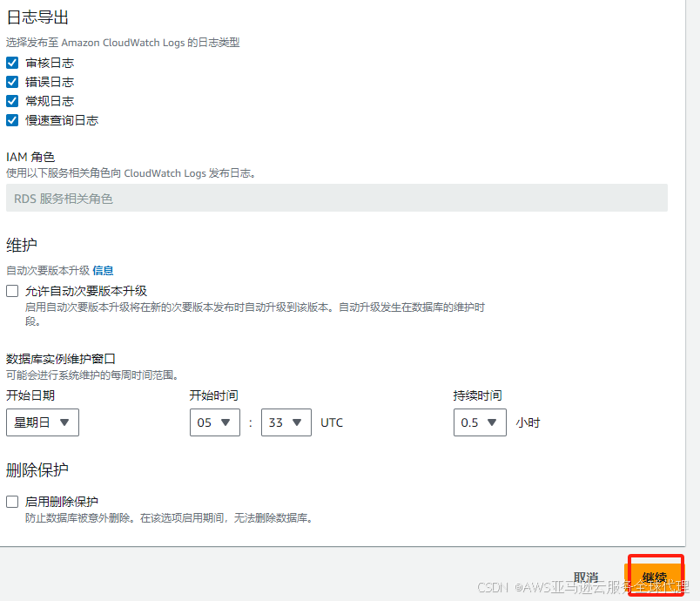This screenshot has width=700, height=601.
Task: Click the UTC timezone text
Action: click(x=332, y=422)
